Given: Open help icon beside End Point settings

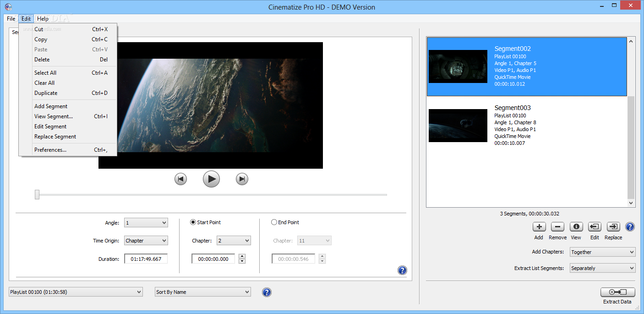Looking at the screenshot, I should [402, 270].
